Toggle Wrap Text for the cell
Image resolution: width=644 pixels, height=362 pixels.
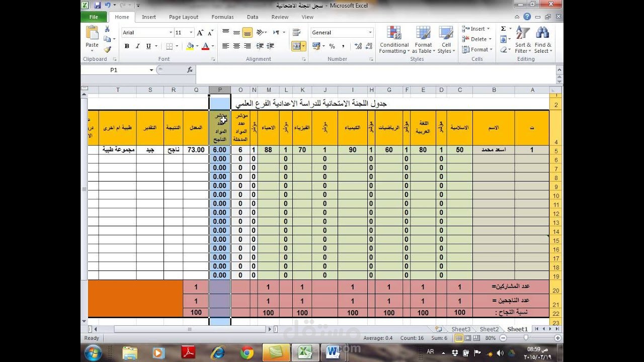(x=297, y=32)
